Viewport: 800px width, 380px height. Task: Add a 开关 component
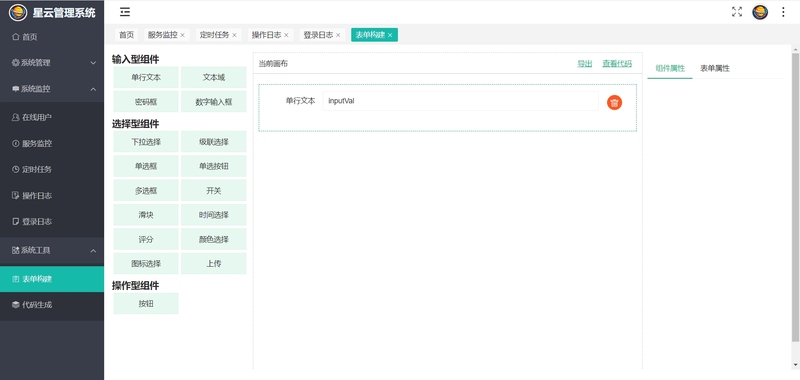[x=213, y=190]
